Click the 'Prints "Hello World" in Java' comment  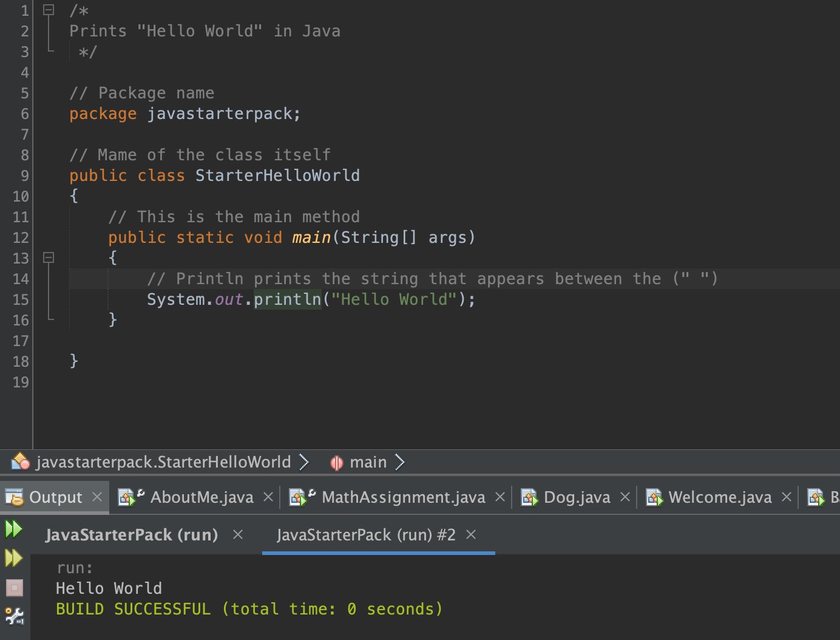point(205,31)
